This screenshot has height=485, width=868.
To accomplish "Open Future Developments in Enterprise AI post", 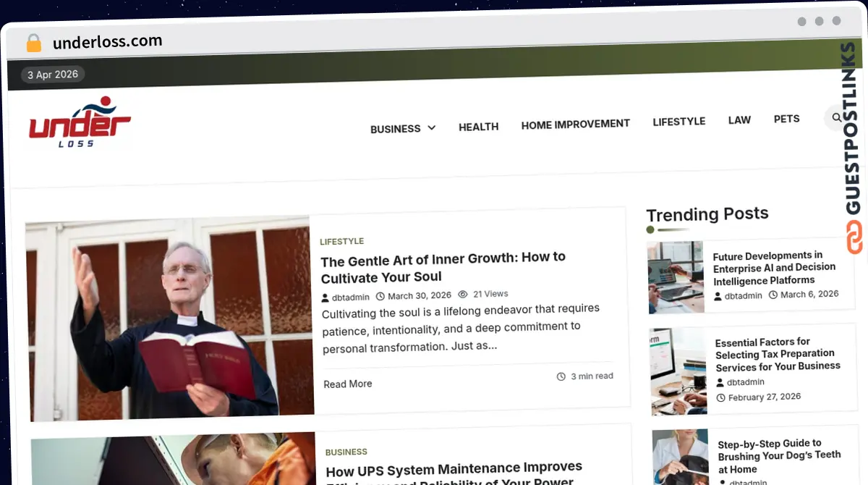I will [774, 268].
